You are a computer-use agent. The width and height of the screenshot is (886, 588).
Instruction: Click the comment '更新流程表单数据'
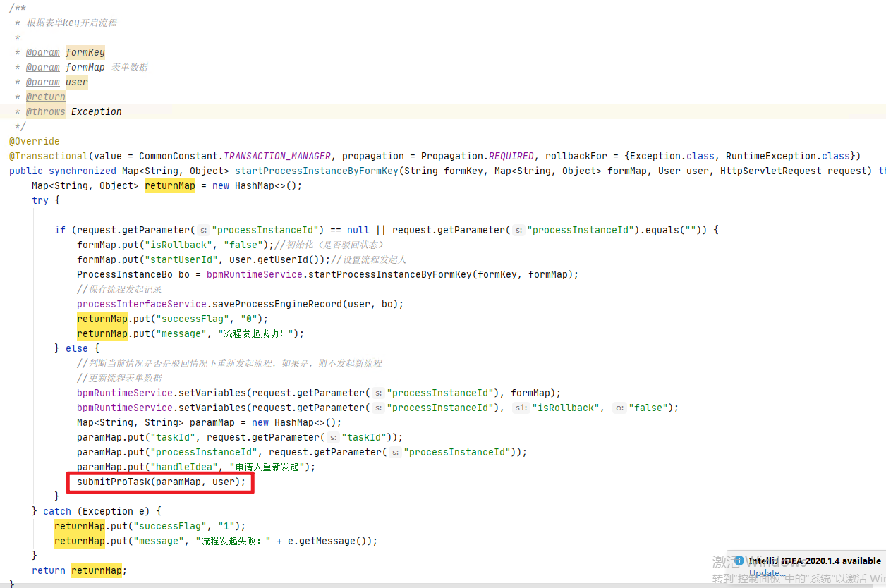[125, 378]
